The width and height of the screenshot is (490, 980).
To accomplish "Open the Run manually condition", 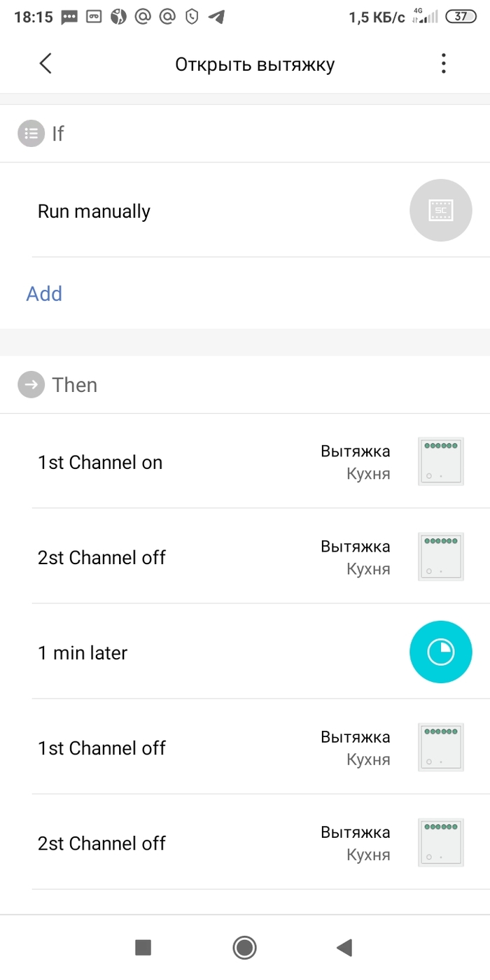I will (94, 211).
